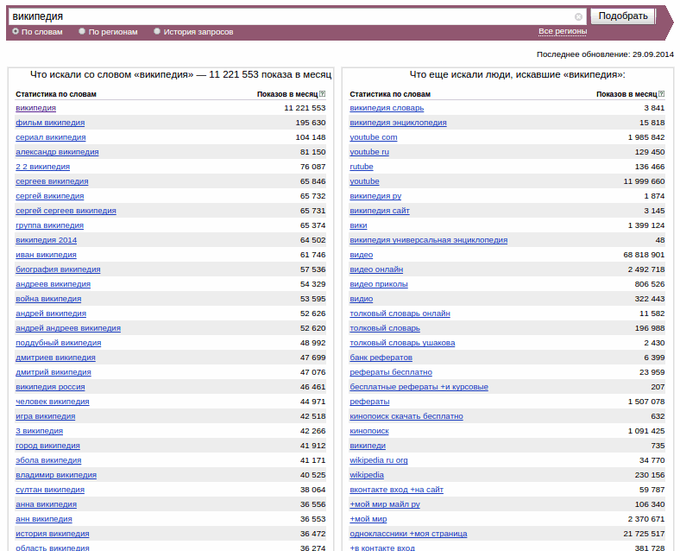This screenshot has width=680, height=551.
Task: Open the 'youtube ru' link
Action: (x=369, y=152)
